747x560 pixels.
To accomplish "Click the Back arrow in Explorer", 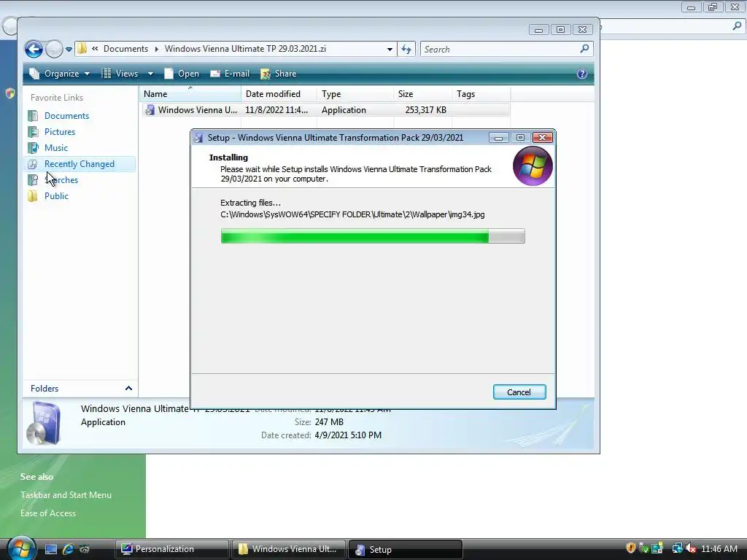I will [x=34, y=49].
